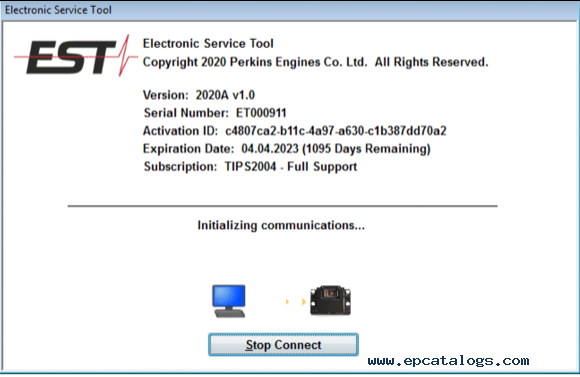Click the 'Serial Number: ET000911' line
580x377 pixels.
215,112
